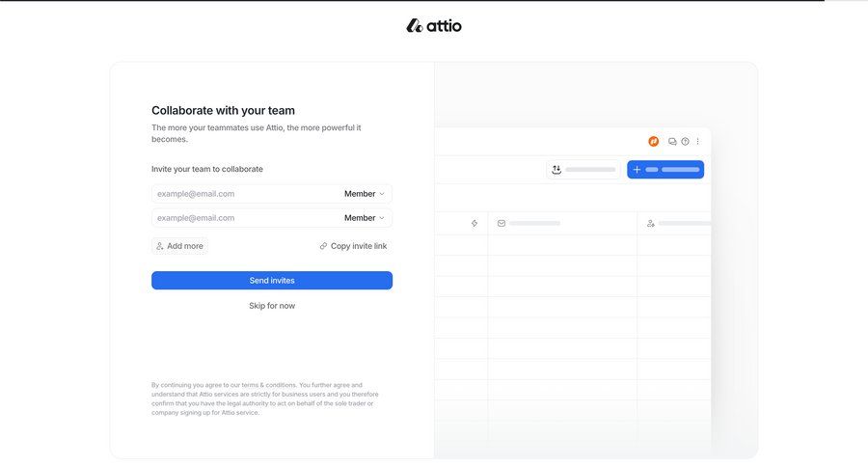Open the second Member role dropdown

365,218
